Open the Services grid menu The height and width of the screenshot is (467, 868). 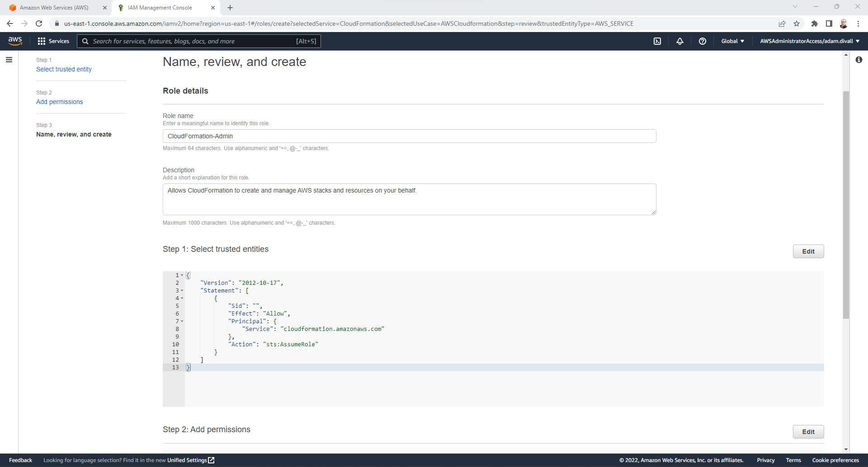(x=53, y=41)
